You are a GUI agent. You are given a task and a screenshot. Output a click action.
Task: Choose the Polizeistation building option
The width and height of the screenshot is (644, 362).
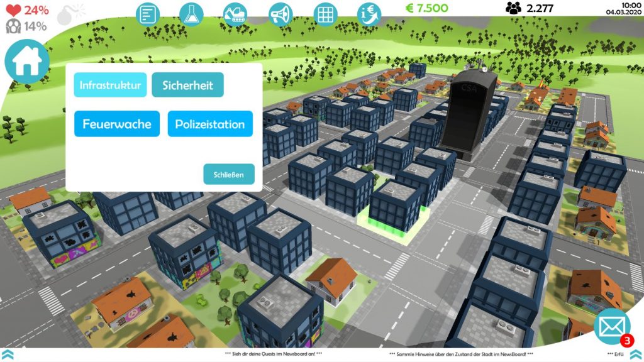[210, 124]
